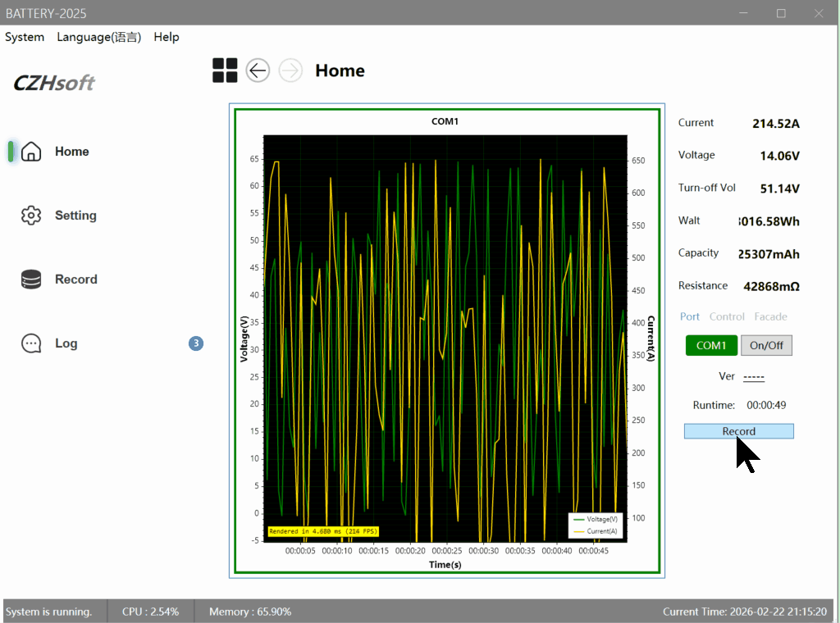Click the System is running status
Screen dimensions: 840x623
(48, 612)
